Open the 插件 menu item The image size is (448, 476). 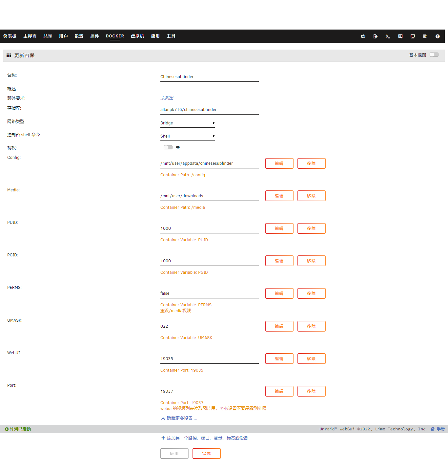(94, 36)
